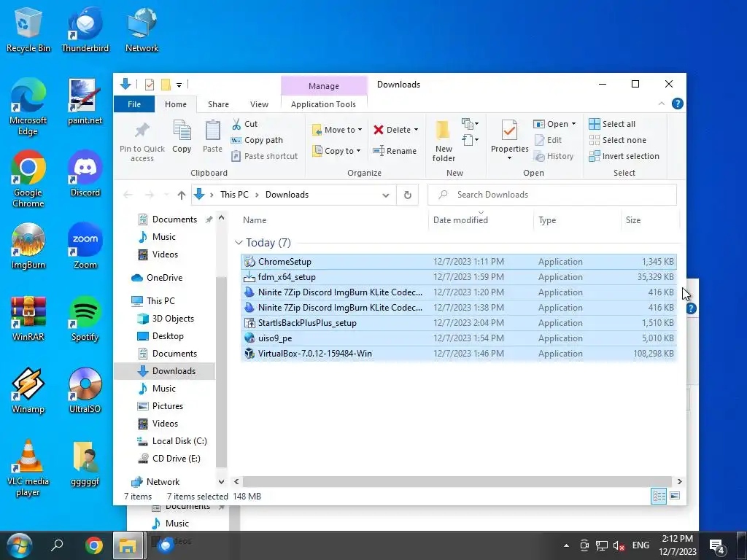Show hidden system tray icons
Image resolution: width=747 pixels, height=560 pixels.
[x=566, y=545]
